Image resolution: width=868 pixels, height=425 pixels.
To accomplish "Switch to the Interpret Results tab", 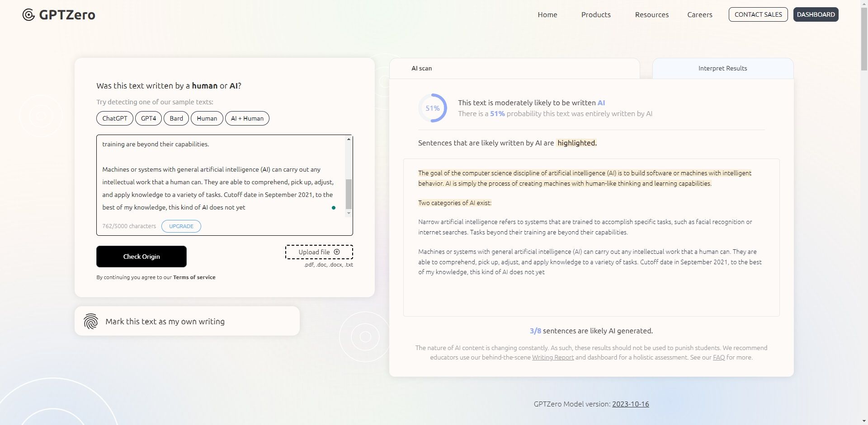I will [722, 68].
